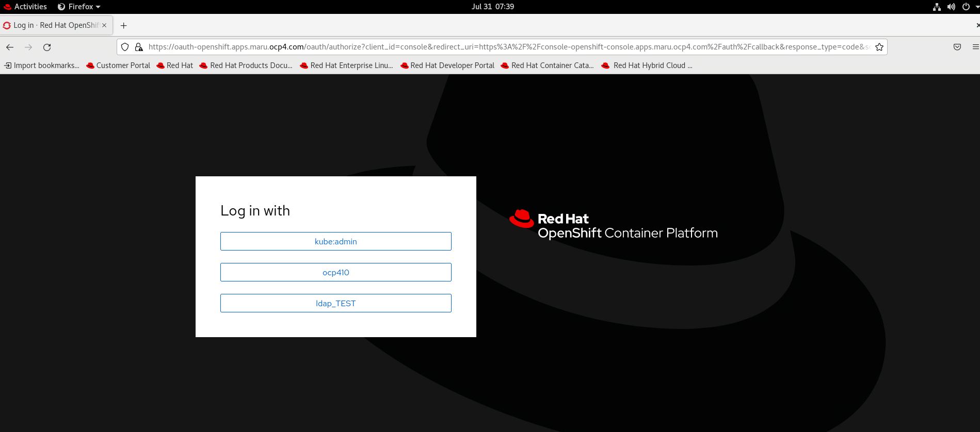The image size is (980, 432).
Task: Open tracking protection shield icon
Action: pyautogui.click(x=125, y=47)
